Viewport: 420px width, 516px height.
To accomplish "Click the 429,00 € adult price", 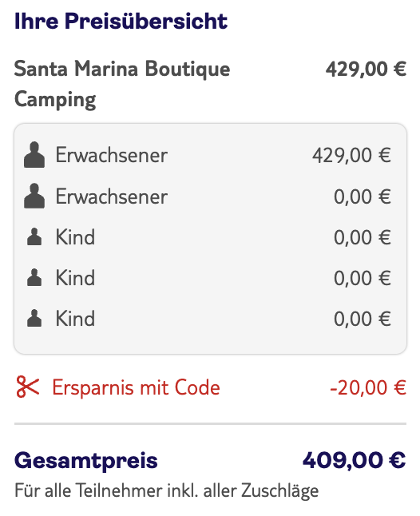I will click(x=351, y=155).
